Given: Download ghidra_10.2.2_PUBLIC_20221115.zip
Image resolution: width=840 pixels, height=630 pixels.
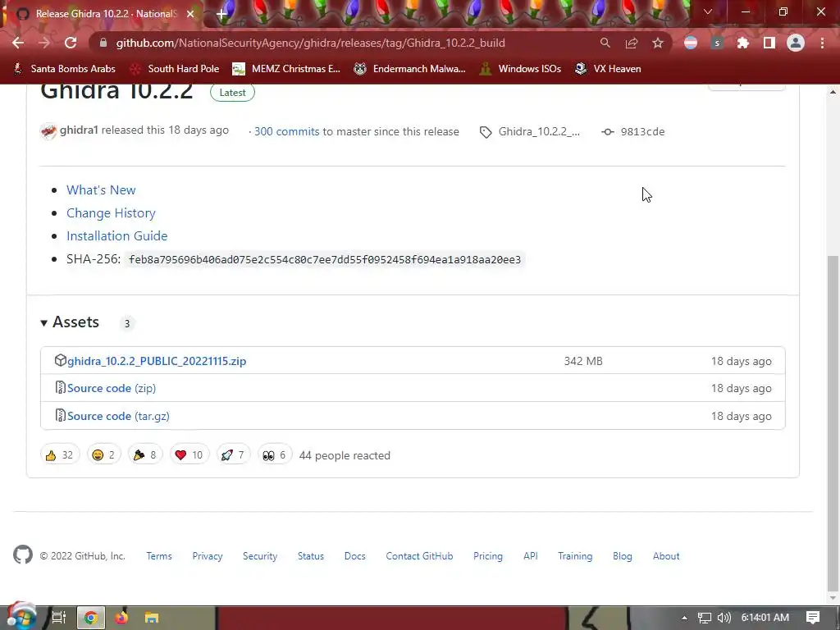Looking at the screenshot, I should click(x=157, y=361).
